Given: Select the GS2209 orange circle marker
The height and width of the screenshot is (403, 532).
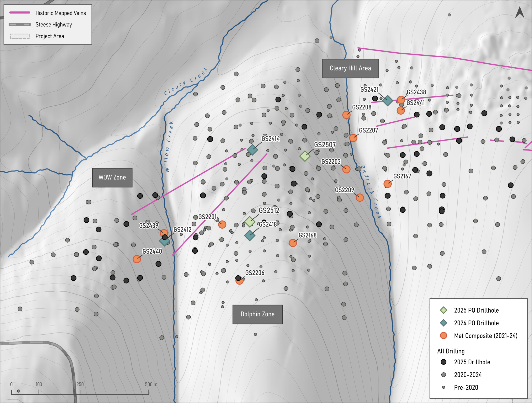Looking at the screenshot, I should tap(360, 197).
